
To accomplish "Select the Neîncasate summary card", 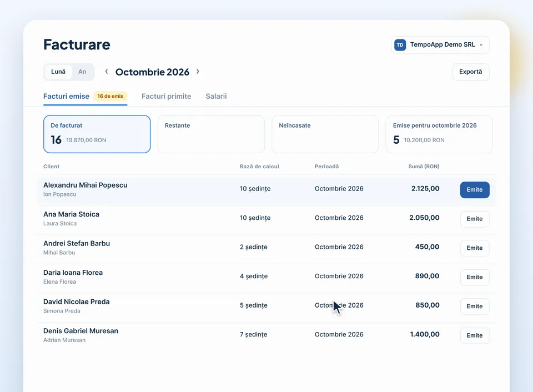I will (325, 134).
